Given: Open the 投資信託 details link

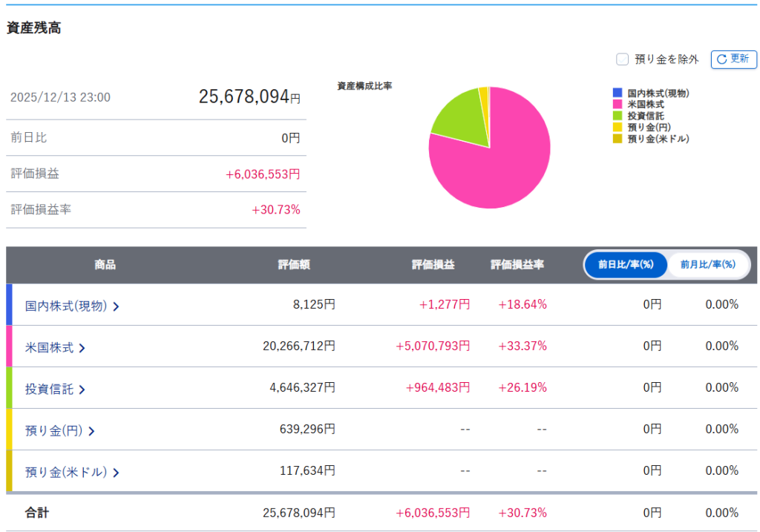Looking at the screenshot, I should coord(49,389).
